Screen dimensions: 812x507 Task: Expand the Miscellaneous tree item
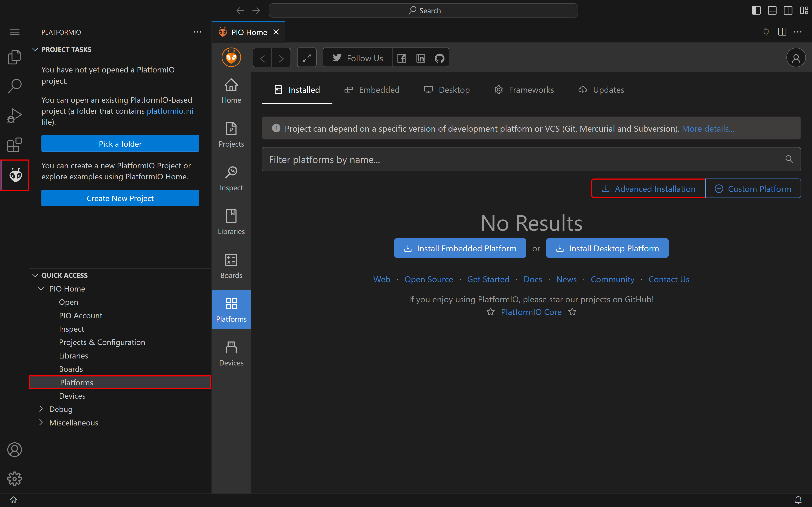(74, 422)
